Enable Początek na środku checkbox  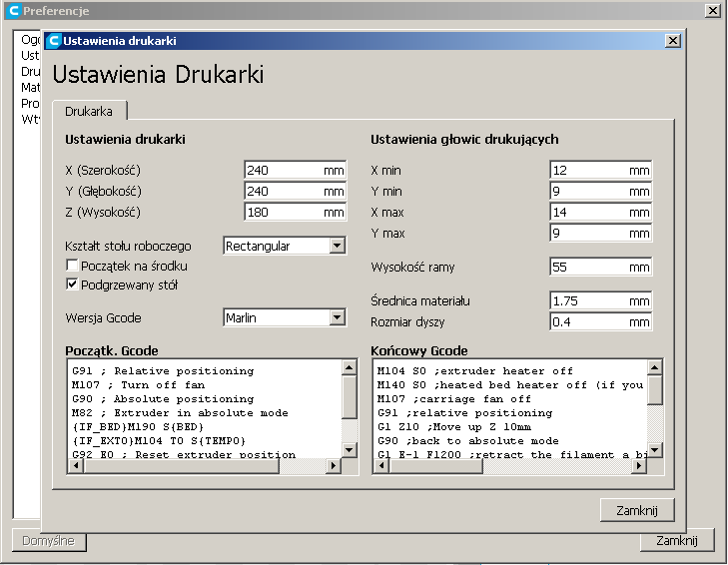click(72, 266)
